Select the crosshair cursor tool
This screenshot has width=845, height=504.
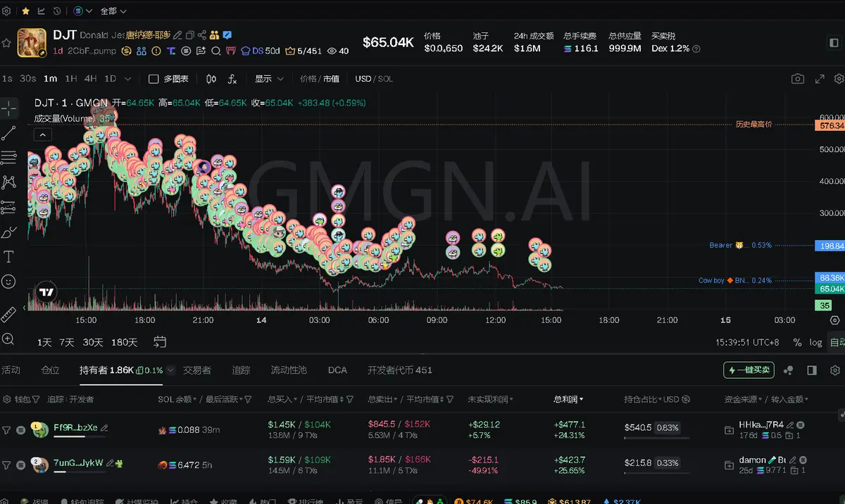click(8, 108)
